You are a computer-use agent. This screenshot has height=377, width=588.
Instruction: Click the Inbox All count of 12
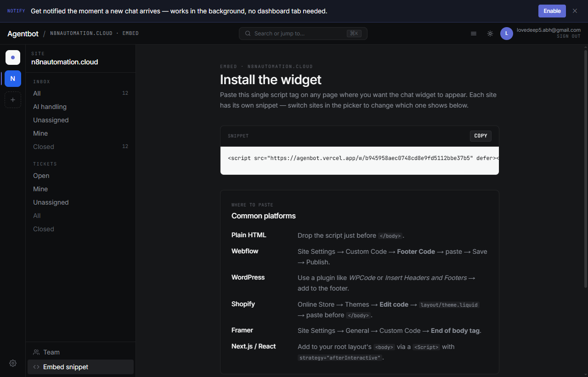pyautogui.click(x=125, y=93)
